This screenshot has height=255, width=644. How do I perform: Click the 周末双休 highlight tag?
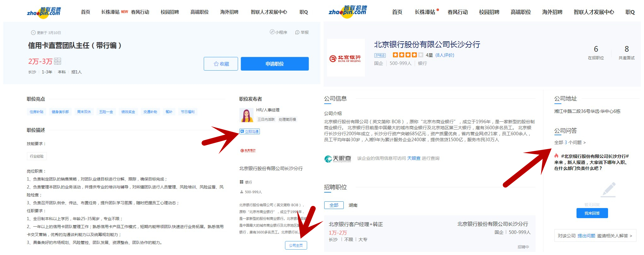tap(84, 112)
